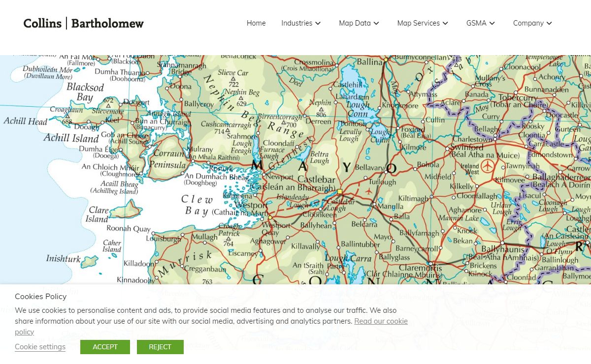
Task: Click the 'Corraun Peninsula' map label
Action: (x=168, y=159)
